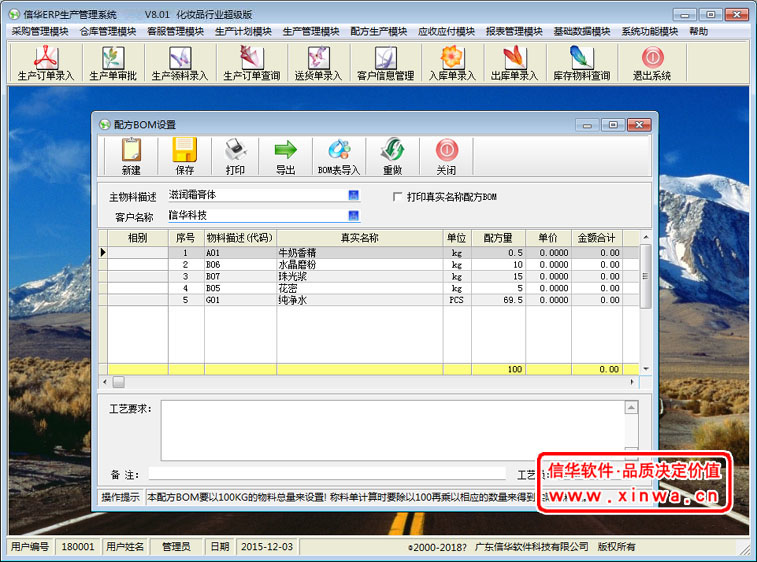Open 配方生产模块 menu
The image size is (757, 562).
(378, 31)
